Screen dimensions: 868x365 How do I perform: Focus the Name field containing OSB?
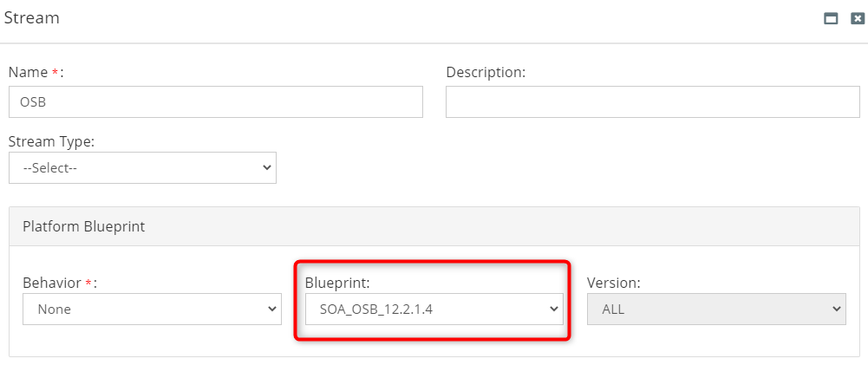click(x=216, y=102)
